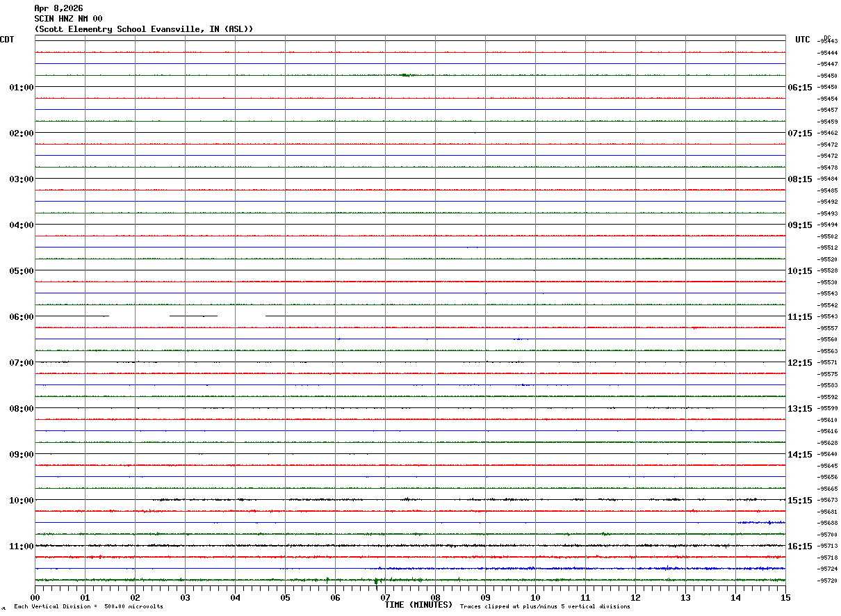Click the '02:00' CDT hour label
The width and height of the screenshot is (841, 616).
tap(22, 133)
